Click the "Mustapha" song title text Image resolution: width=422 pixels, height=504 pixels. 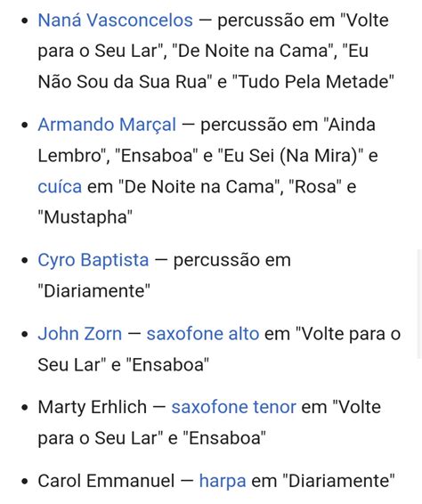[x=85, y=217]
